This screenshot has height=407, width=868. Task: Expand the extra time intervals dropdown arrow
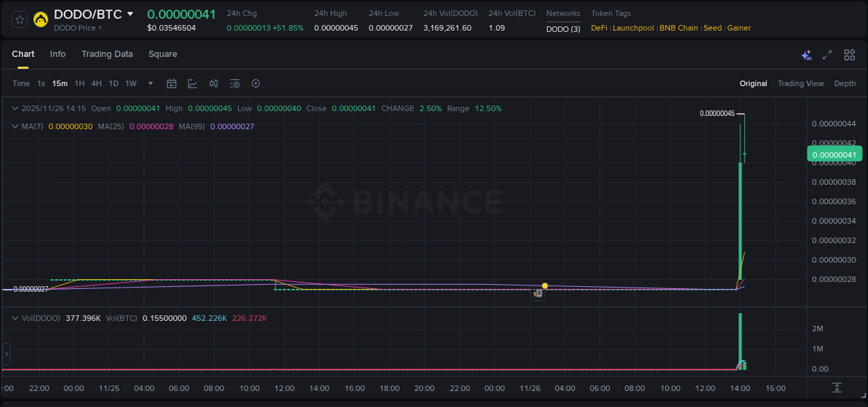[149, 83]
